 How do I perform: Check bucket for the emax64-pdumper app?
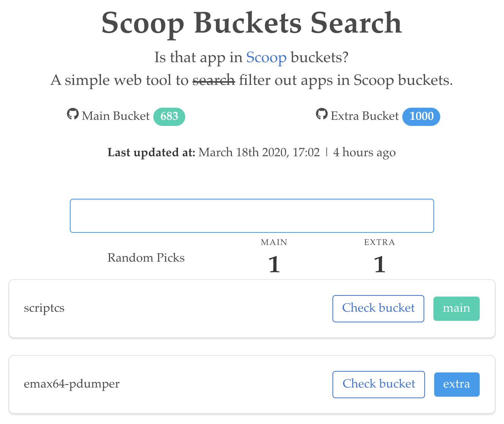coord(378,384)
